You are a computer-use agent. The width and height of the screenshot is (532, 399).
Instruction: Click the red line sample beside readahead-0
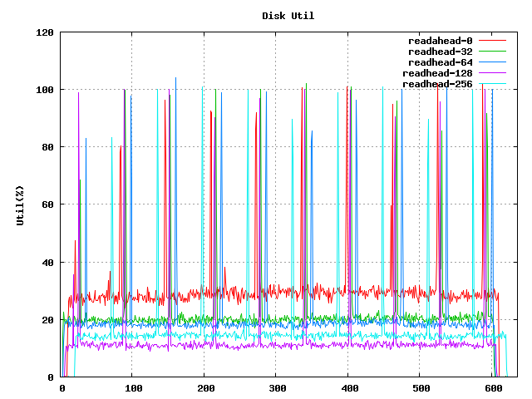pos(492,41)
